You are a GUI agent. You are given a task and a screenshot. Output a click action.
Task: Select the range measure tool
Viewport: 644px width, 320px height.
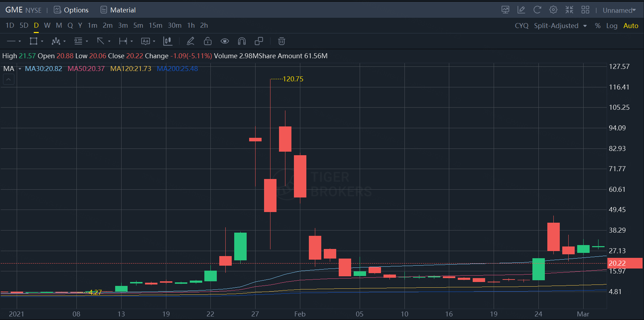tap(123, 41)
